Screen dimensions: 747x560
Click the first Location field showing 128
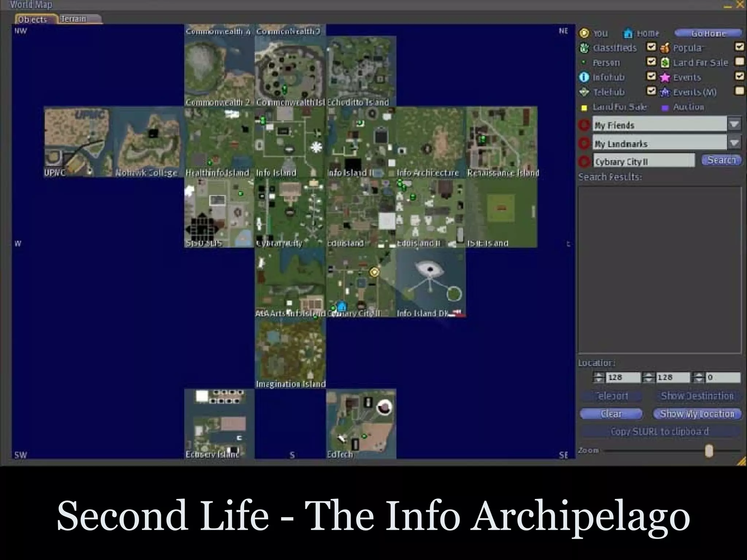[623, 377]
